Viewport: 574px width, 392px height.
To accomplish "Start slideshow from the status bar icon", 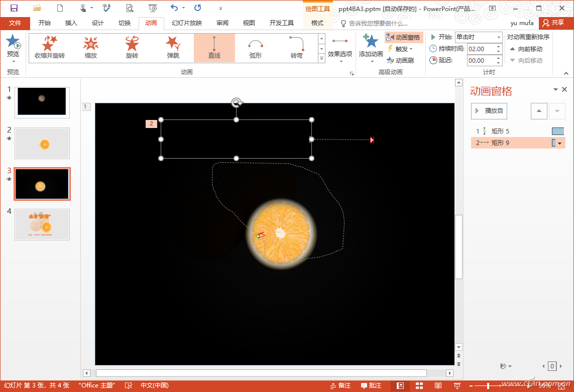I will pos(457,385).
